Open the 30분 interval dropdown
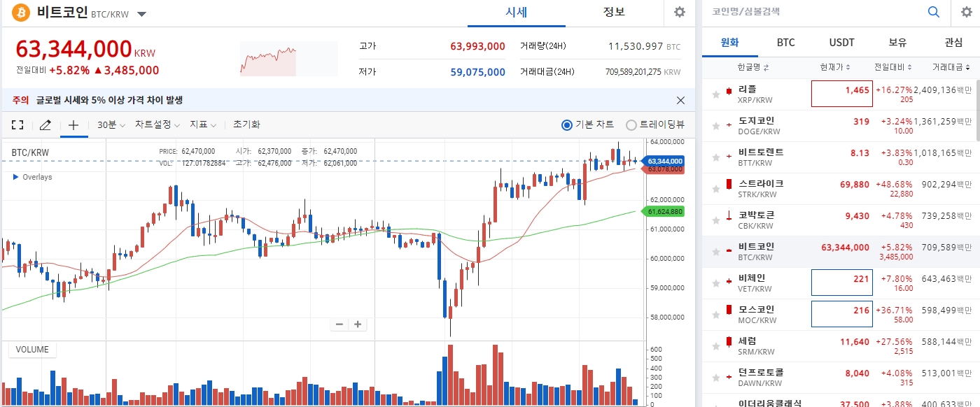980x407 pixels. point(111,124)
